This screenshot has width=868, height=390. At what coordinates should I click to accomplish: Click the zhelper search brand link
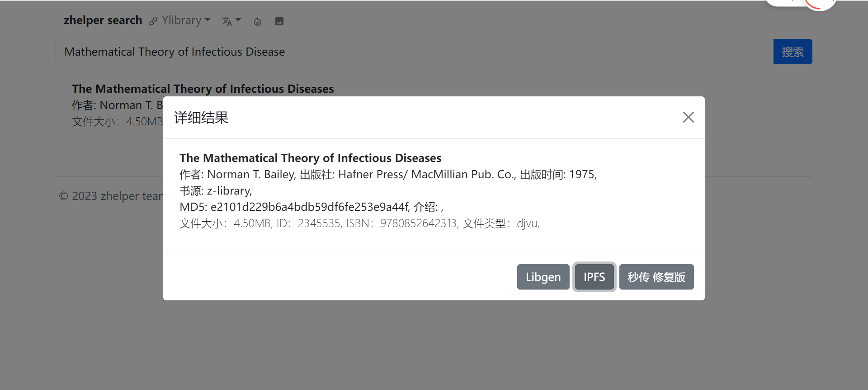103,20
